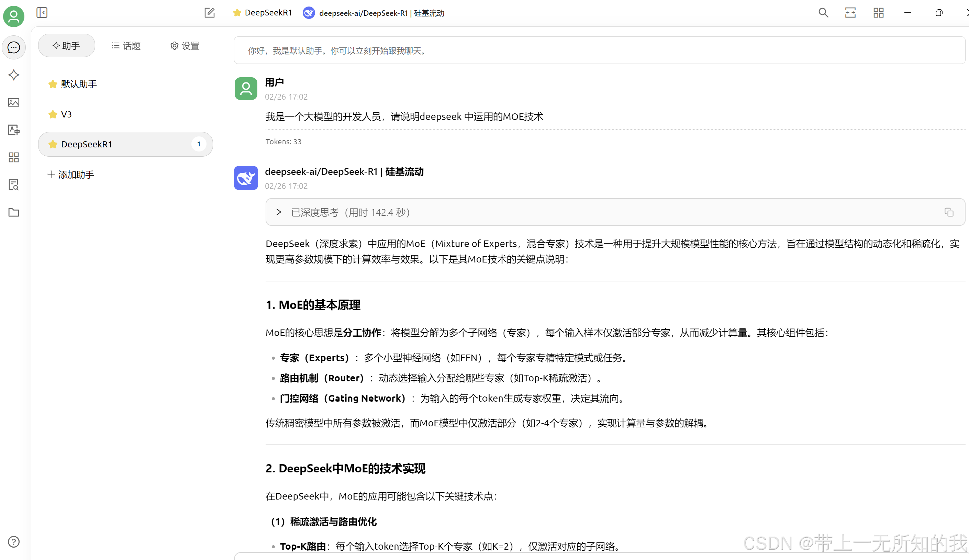969x560 pixels.
Task: Open the mini apps grid sidebar icon
Action: click(x=14, y=158)
